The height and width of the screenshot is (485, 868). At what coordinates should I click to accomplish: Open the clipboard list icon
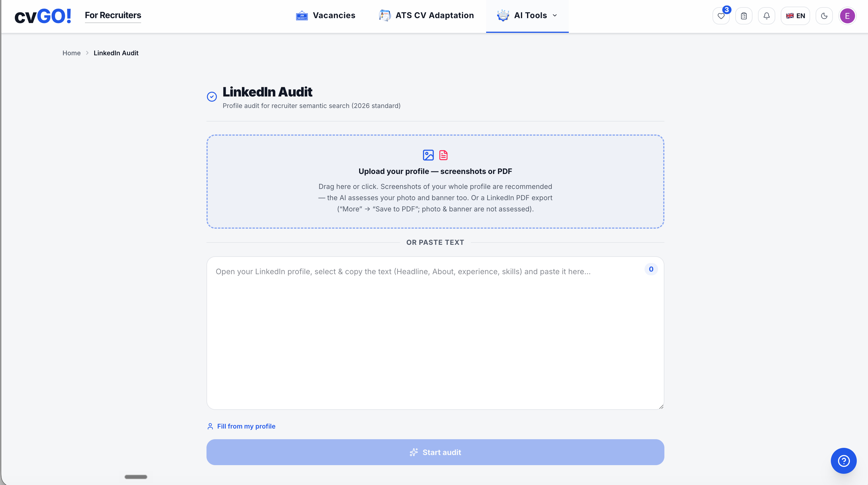point(744,16)
